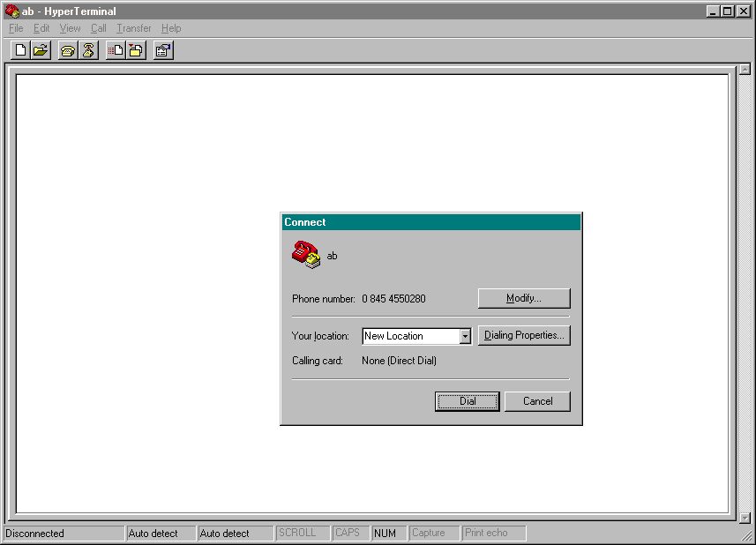Click the Receive file toolbar icon
Screen dimensions: 756x545
[x=136, y=50]
